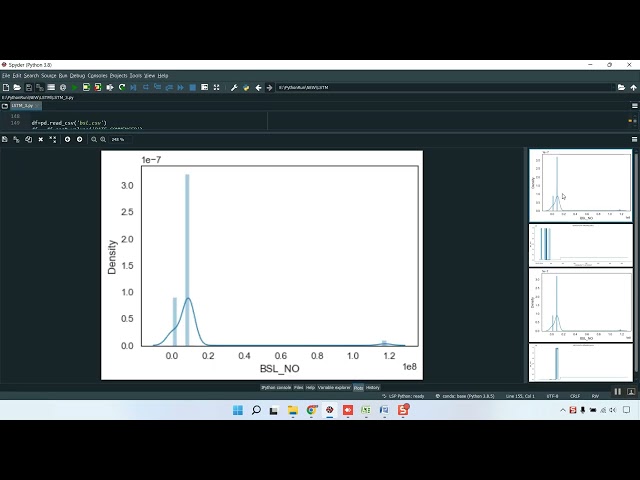Open the File menu
Viewport: 640px width, 480px height.
(6, 76)
